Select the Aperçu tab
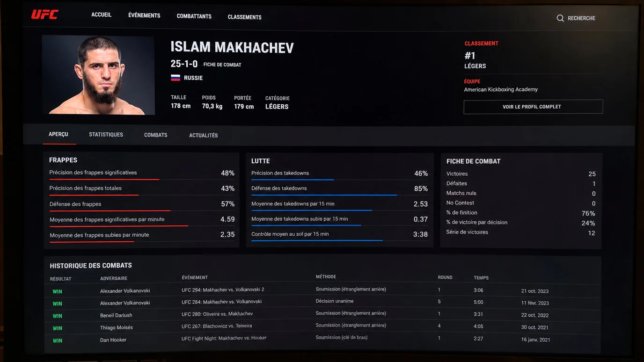644x362 pixels. point(59,134)
